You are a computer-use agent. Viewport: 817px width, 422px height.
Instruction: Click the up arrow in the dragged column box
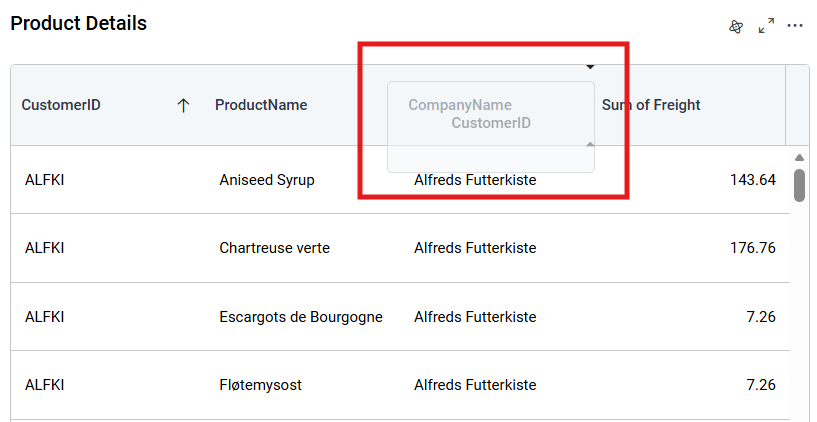click(x=590, y=144)
